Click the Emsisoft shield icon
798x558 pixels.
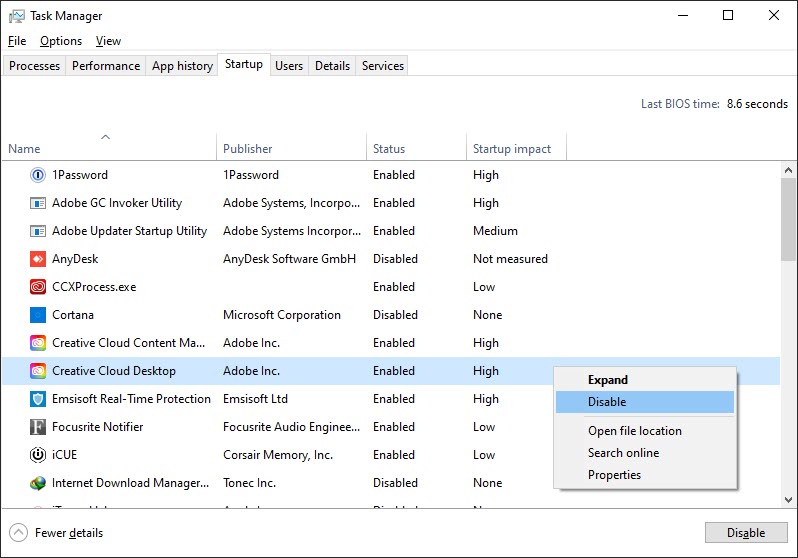coord(38,399)
